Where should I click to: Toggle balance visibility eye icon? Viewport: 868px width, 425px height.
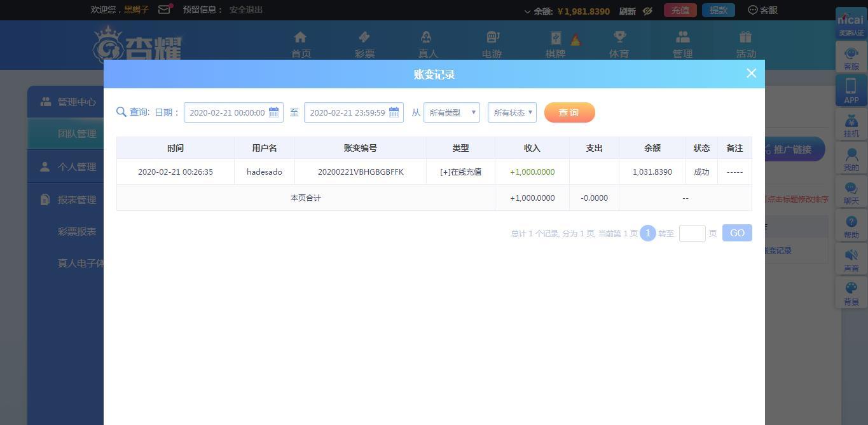coord(647,11)
